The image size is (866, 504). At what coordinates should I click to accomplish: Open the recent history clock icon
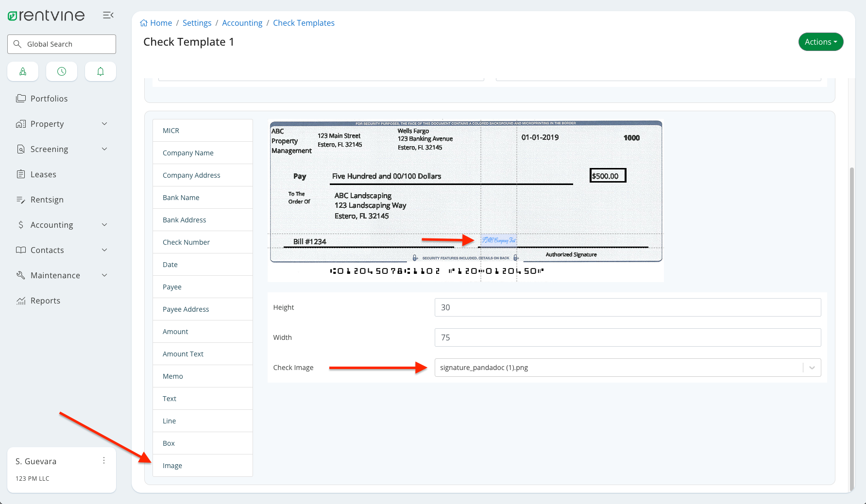[61, 71]
